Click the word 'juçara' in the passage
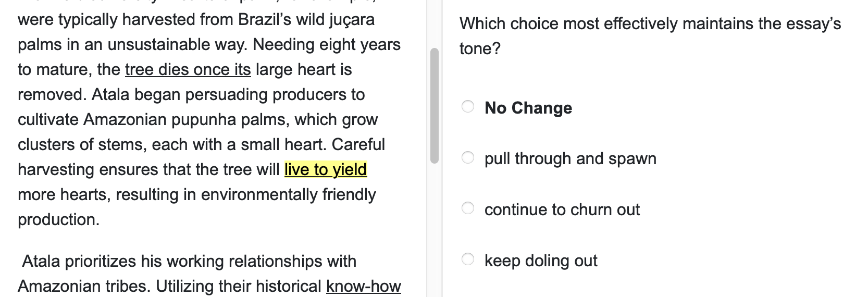Image resolution: width=868 pixels, height=297 pixels. pyautogui.click(x=352, y=19)
